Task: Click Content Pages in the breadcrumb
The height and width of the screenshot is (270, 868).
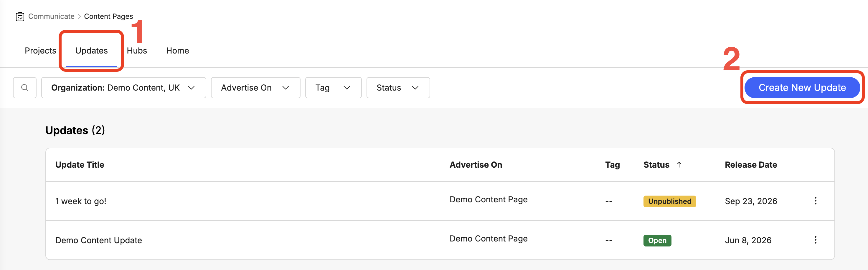Action: (x=108, y=16)
